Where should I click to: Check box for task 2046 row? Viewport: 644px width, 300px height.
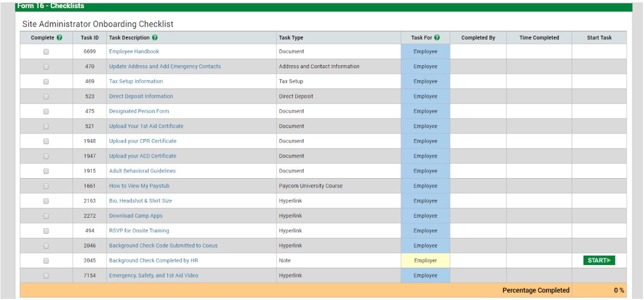[x=46, y=245]
